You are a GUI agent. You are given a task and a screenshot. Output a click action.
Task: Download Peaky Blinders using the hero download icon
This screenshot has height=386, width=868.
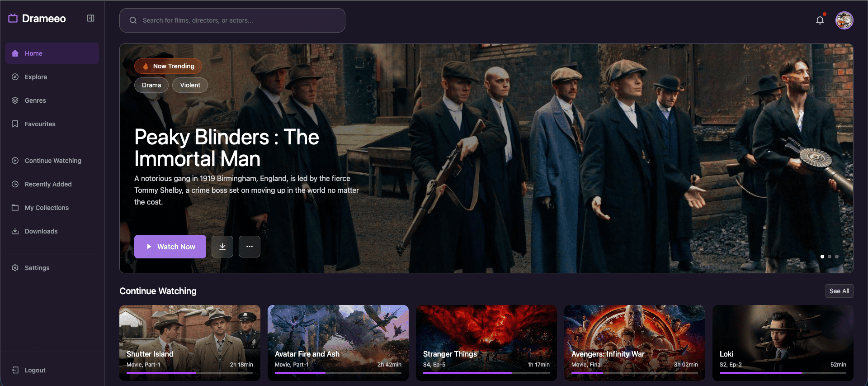click(x=222, y=247)
